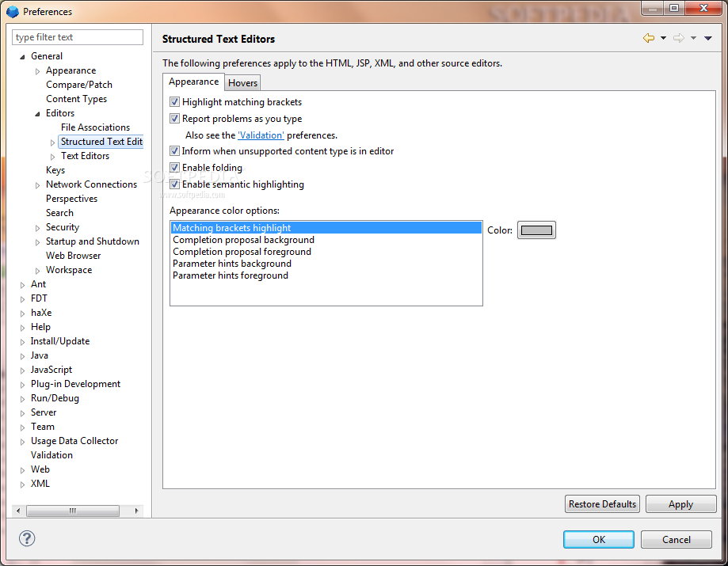Select Matching brackets highlight list item

pyautogui.click(x=326, y=227)
